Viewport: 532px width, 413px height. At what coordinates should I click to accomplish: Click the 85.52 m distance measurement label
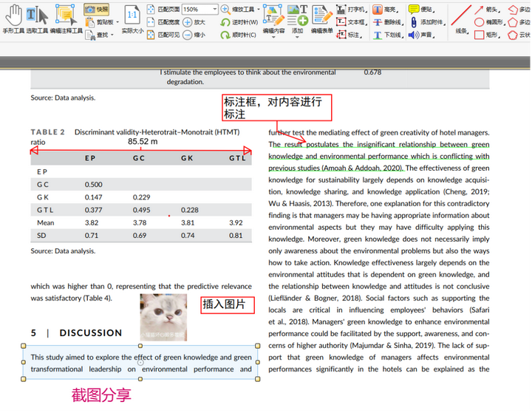pos(143,142)
